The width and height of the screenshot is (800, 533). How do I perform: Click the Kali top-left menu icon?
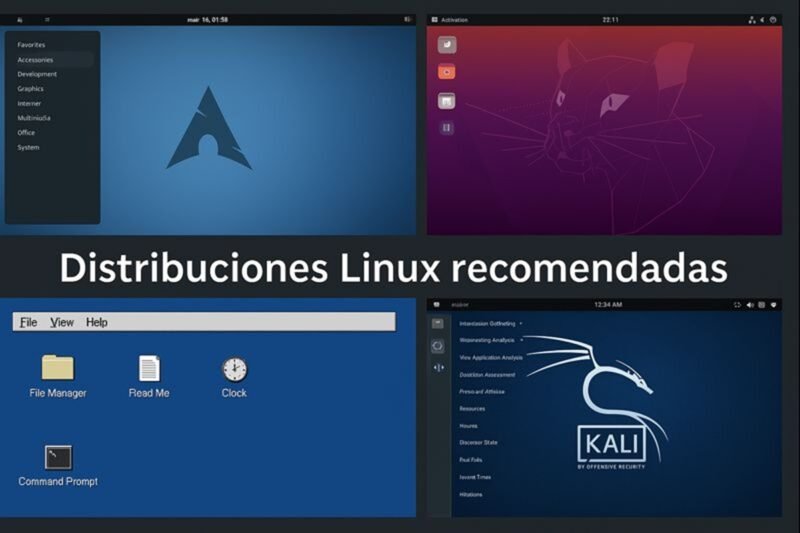coord(437,304)
